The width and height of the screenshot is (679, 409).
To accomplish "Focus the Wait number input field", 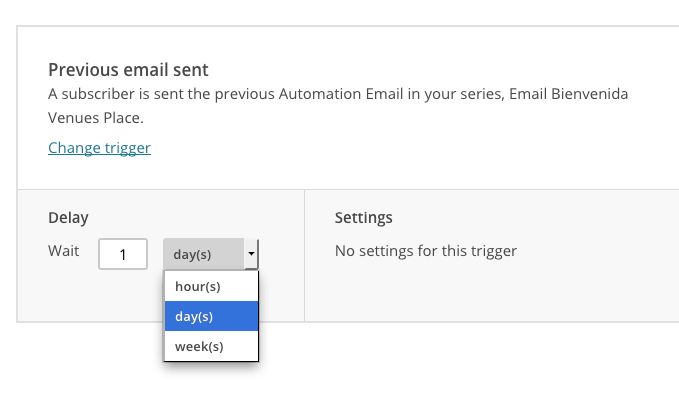I will tap(123, 254).
